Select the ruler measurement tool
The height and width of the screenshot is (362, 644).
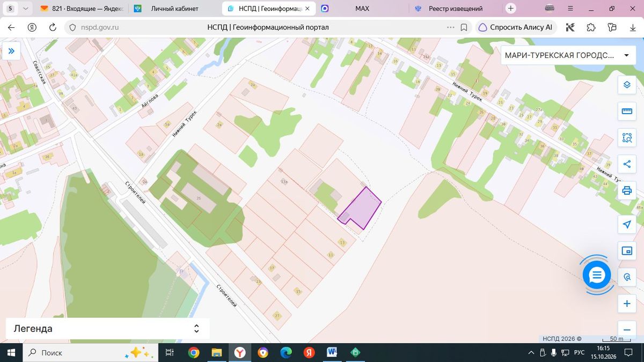(626, 111)
